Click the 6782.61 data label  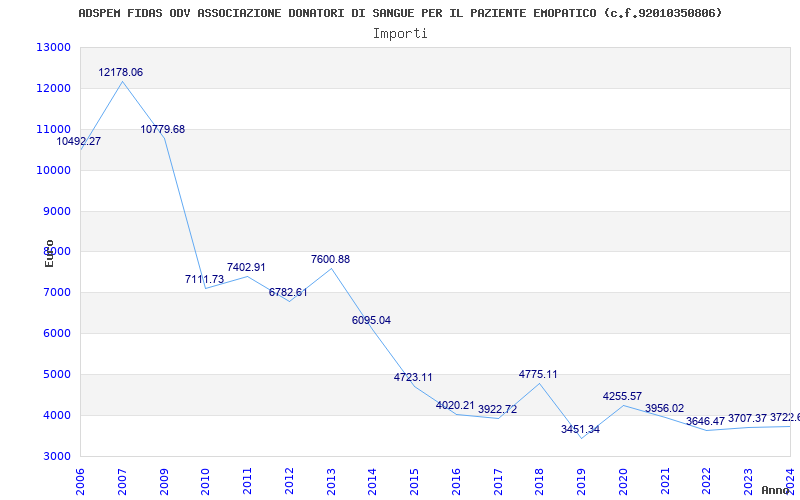coord(288,293)
